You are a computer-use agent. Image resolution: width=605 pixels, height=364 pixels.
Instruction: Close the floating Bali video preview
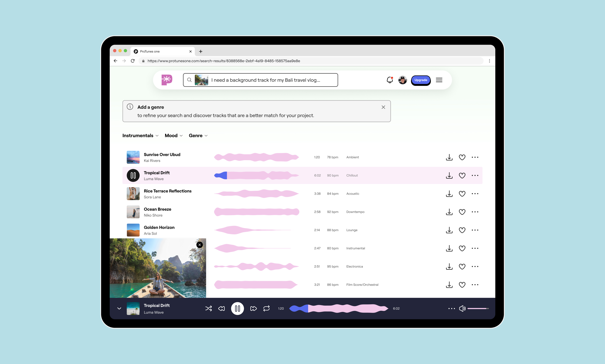[200, 245]
